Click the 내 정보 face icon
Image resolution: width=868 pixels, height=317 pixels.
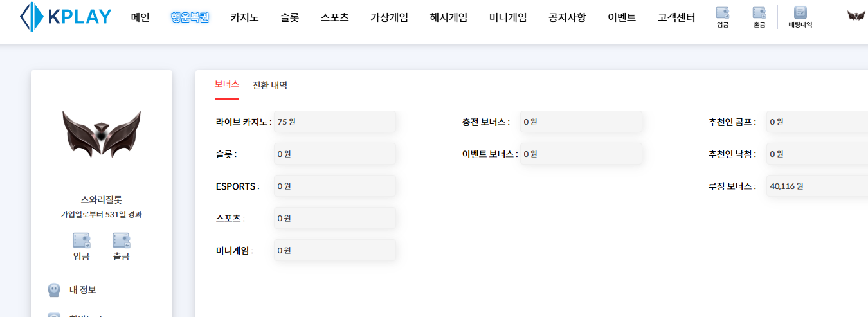click(55, 290)
